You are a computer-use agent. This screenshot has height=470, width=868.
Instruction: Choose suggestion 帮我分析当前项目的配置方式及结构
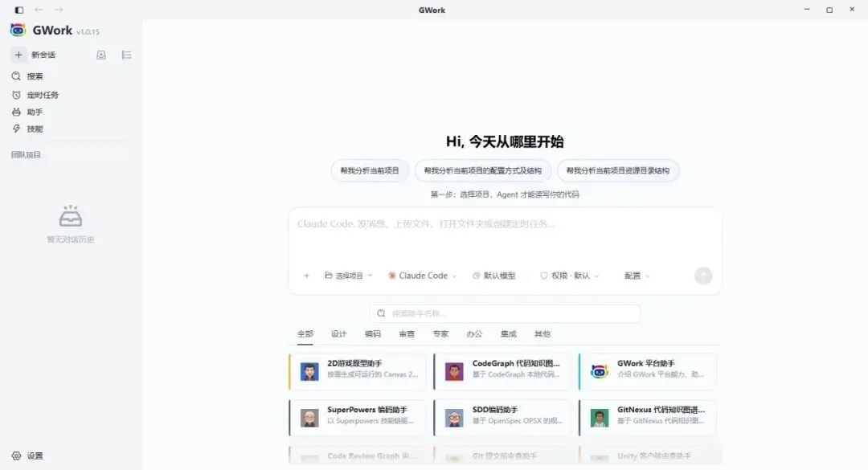(483, 170)
